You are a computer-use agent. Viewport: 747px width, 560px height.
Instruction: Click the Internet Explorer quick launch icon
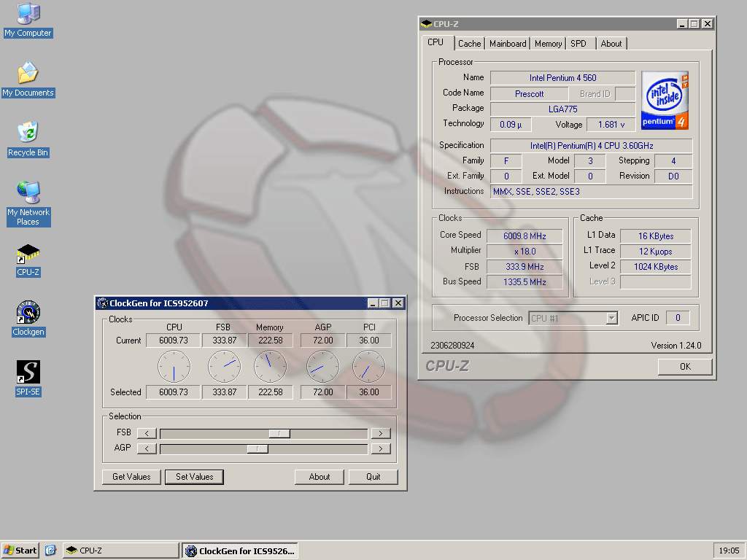pyautogui.click(x=51, y=551)
